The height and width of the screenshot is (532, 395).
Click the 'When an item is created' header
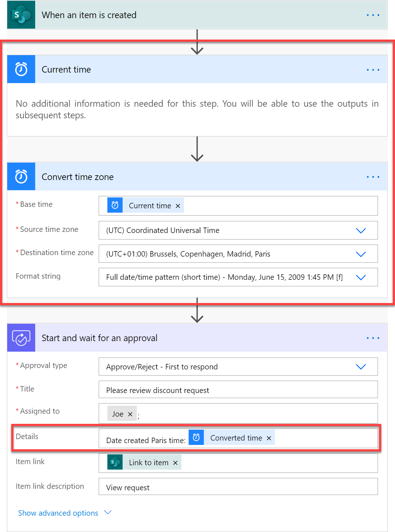point(197,15)
